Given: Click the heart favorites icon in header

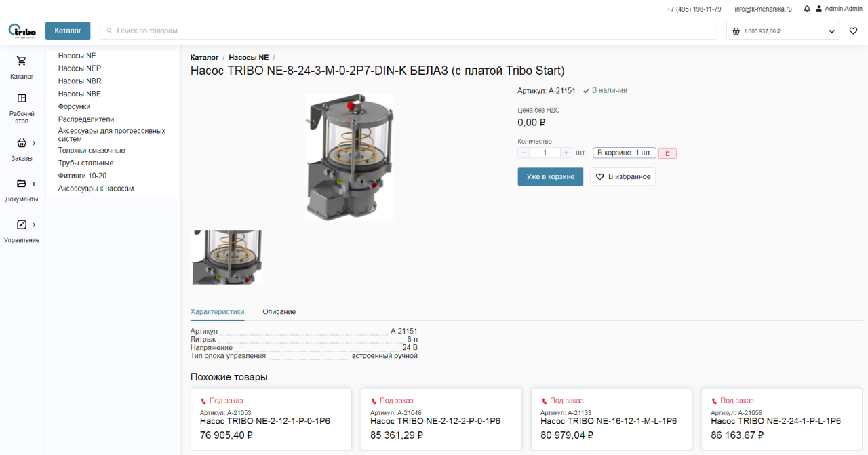Looking at the screenshot, I should pos(853,31).
